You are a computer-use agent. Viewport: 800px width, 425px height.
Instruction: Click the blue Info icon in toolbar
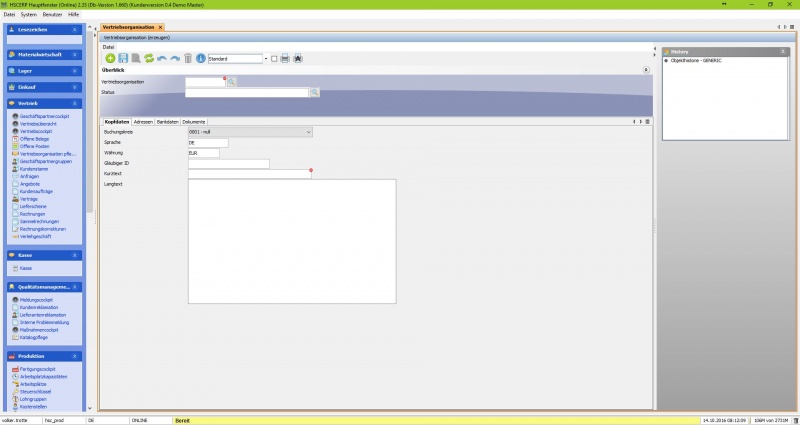(200, 59)
